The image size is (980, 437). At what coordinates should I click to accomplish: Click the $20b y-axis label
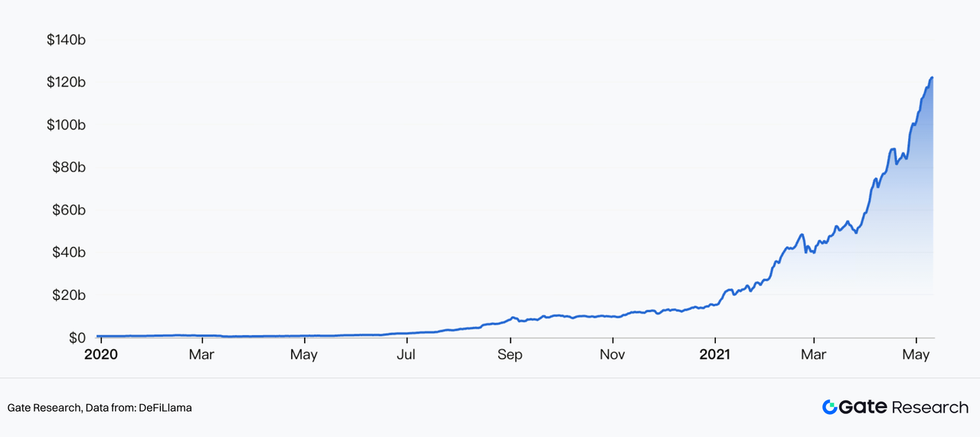[69, 295]
